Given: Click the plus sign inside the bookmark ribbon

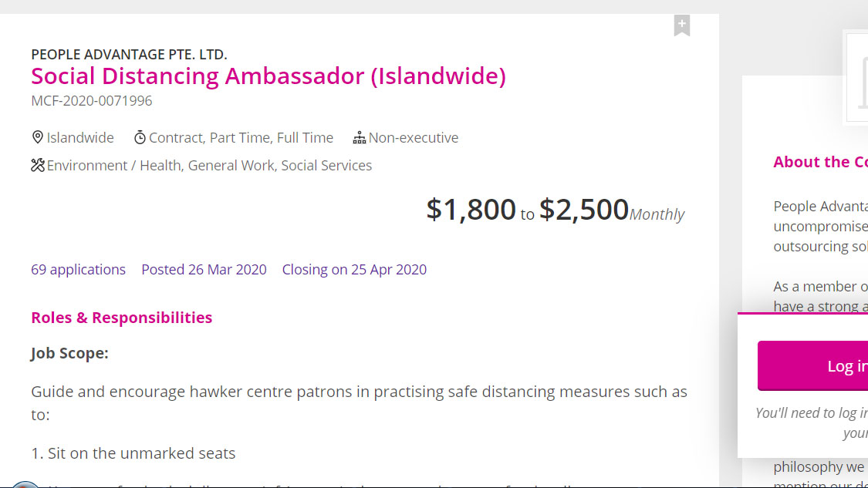Looking at the screenshot, I should click(x=681, y=23).
